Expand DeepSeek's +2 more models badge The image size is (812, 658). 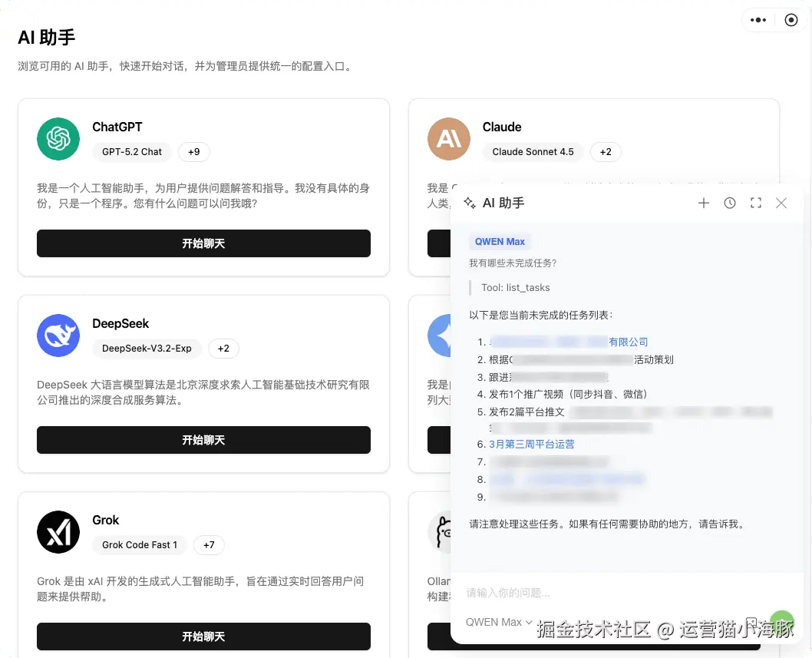coord(223,348)
